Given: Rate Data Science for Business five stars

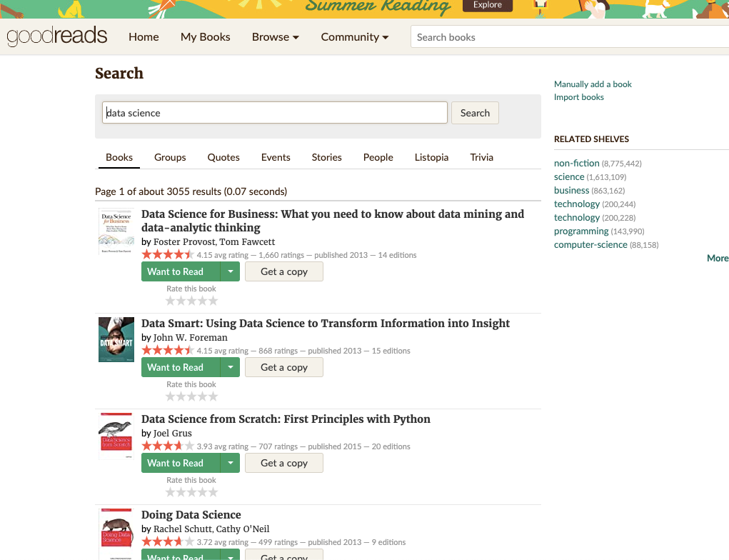Looking at the screenshot, I should (x=213, y=301).
